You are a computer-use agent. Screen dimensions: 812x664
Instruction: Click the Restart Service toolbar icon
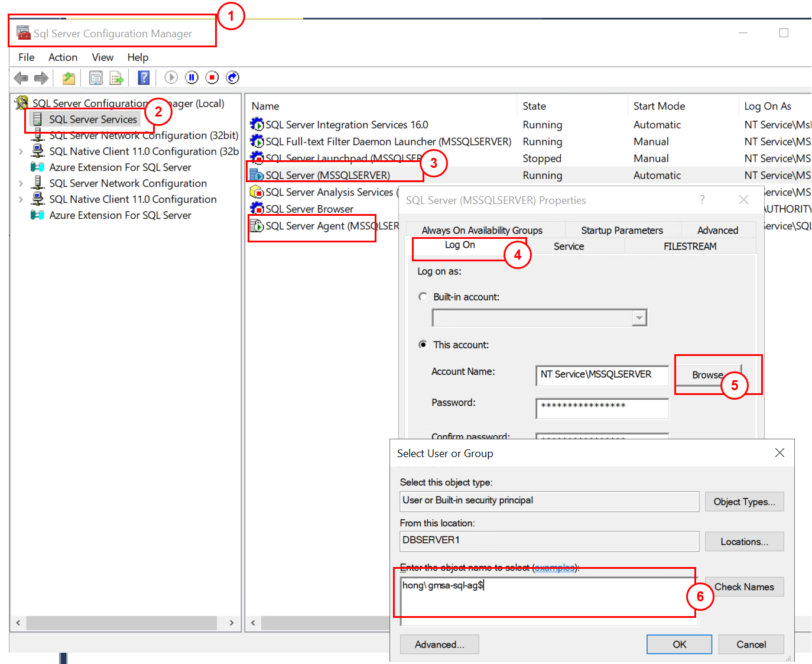233,77
